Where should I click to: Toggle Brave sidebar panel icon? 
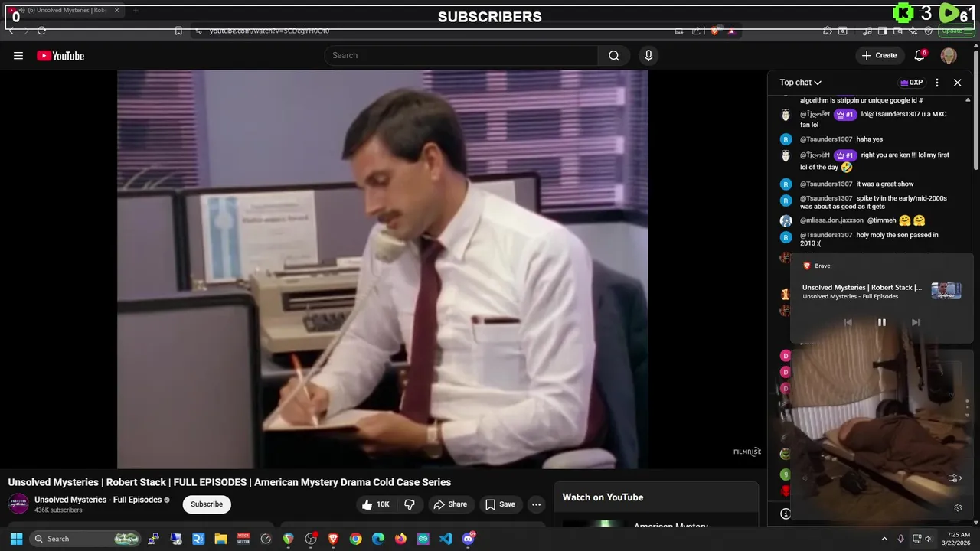[x=882, y=31]
